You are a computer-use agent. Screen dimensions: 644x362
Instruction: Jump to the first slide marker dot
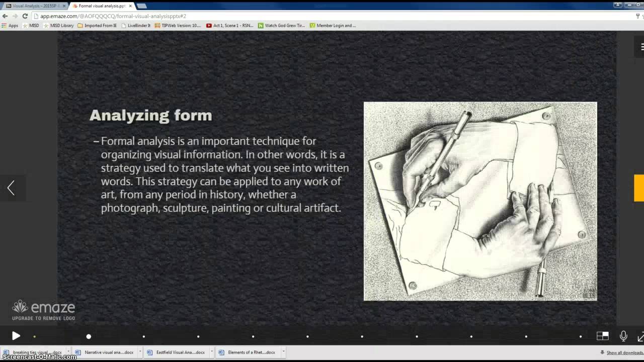click(34, 336)
